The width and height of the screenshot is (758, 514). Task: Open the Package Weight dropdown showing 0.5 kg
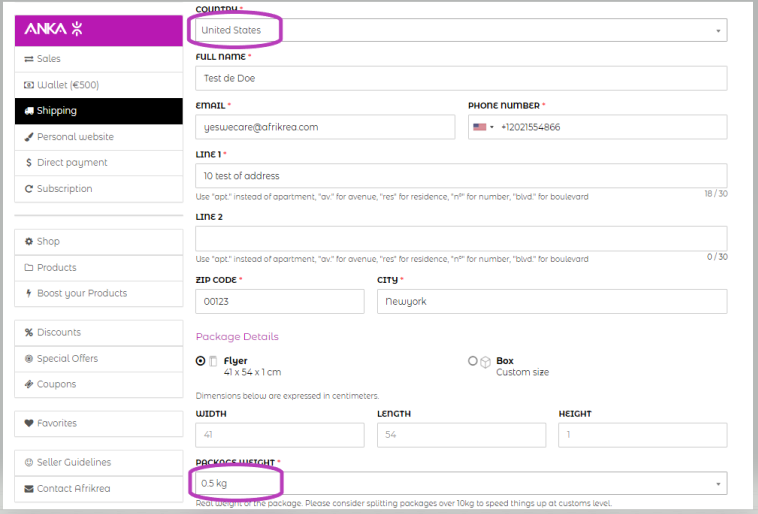coord(461,483)
